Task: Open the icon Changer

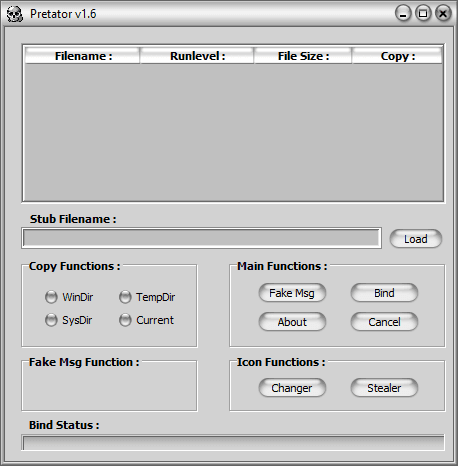Action: (292, 388)
